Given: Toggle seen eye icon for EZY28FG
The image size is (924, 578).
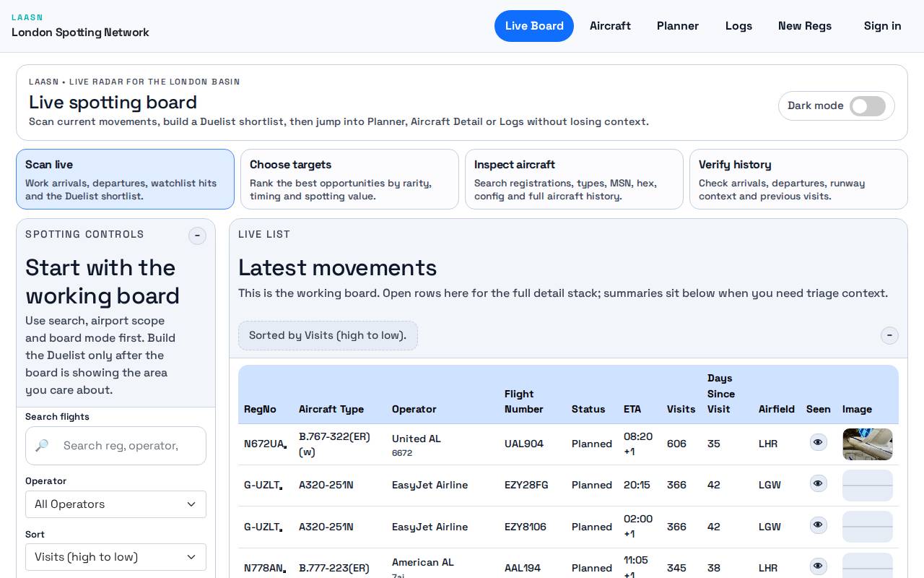Looking at the screenshot, I should [818, 483].
